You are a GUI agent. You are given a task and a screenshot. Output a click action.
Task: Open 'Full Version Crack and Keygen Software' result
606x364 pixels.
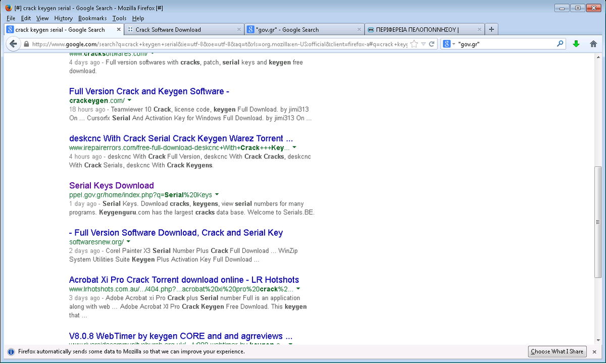[149, 91]
